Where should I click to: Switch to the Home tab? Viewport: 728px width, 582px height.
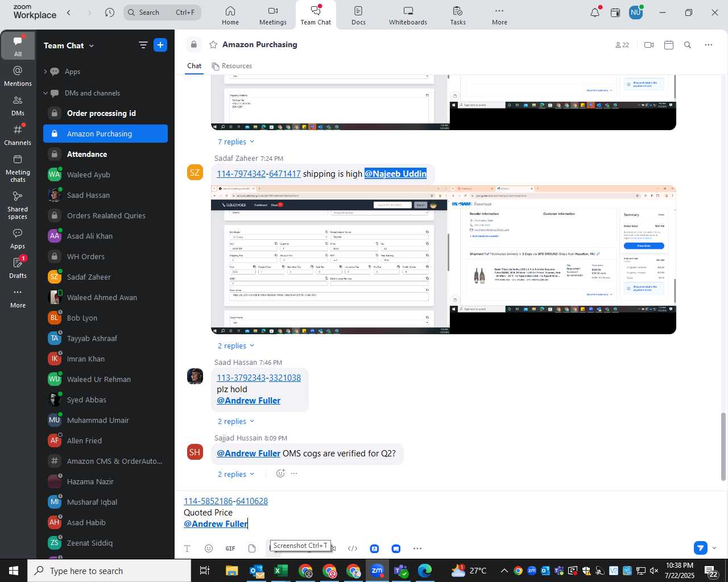tap(230, 15)
